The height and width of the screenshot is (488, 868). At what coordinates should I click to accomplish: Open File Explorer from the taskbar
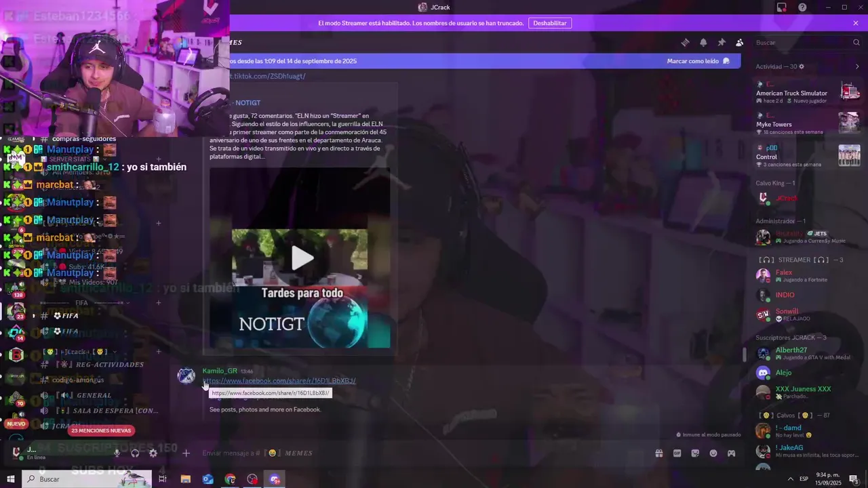(x=185, y=479)
